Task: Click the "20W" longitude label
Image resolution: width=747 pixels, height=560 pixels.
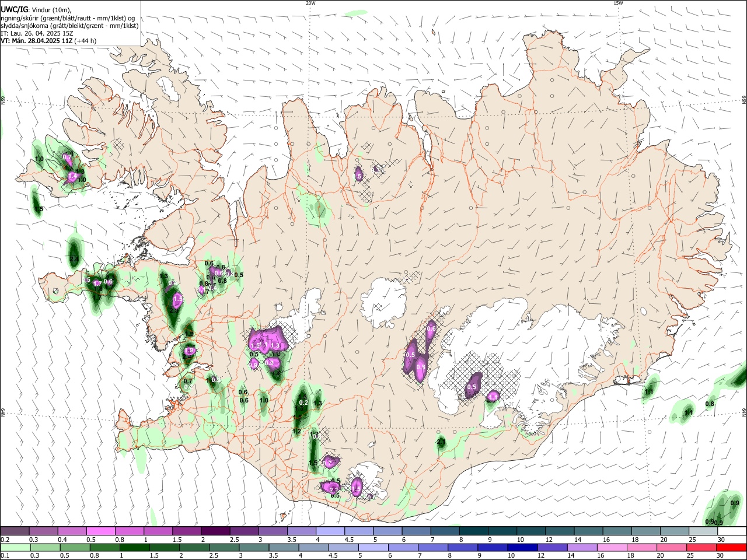Action: coord(311,3)
